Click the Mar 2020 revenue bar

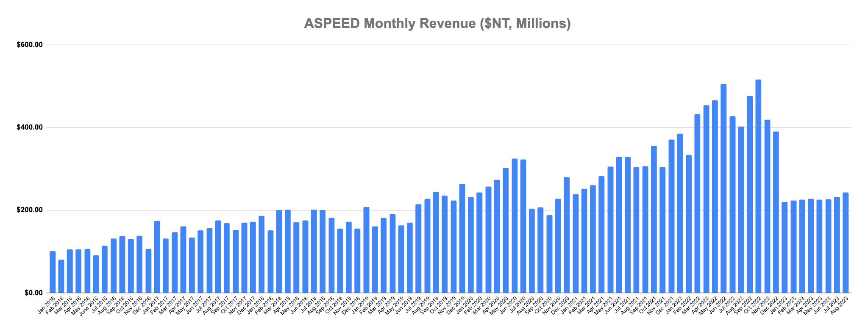tap(488, 240)
